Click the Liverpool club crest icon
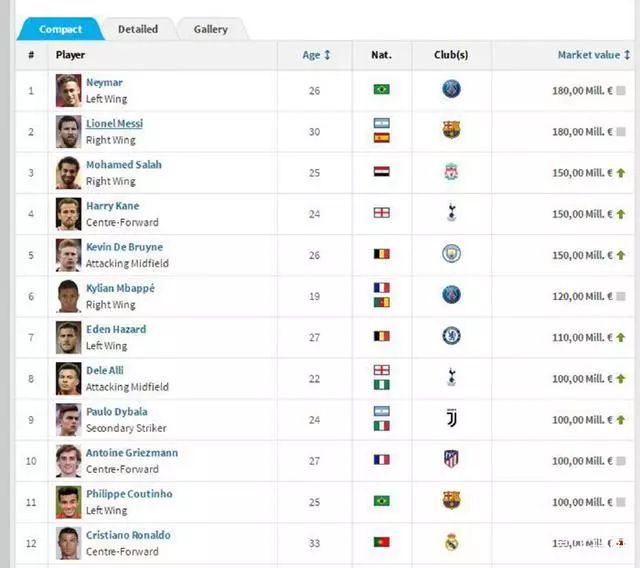This screenshot has height=568, width=640. [x=451, y=172]
